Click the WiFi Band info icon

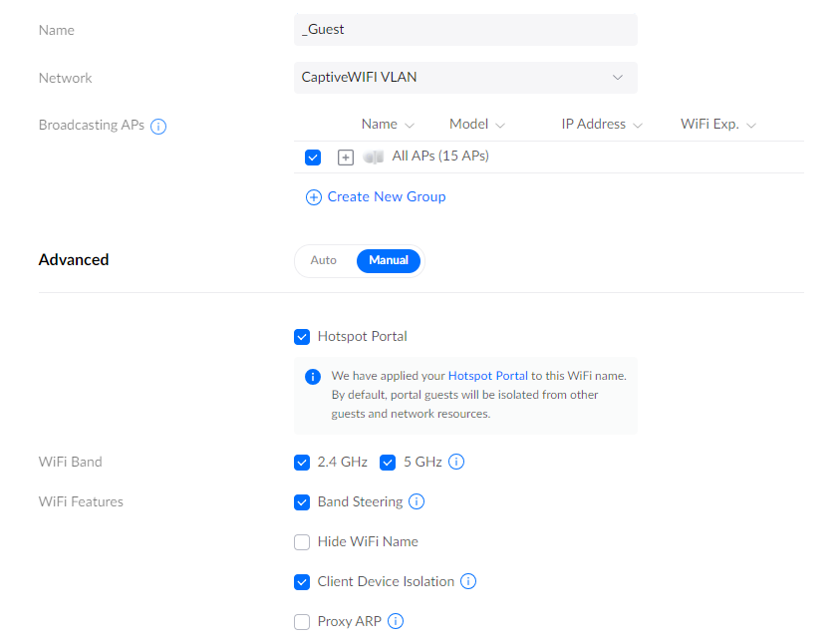point(456,463)
